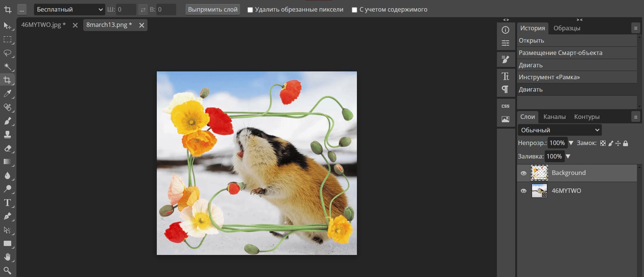Open the 'Обычный' blend mode dropdown
The height and width of the screenshot is (277, 644).
click(560, 130)
